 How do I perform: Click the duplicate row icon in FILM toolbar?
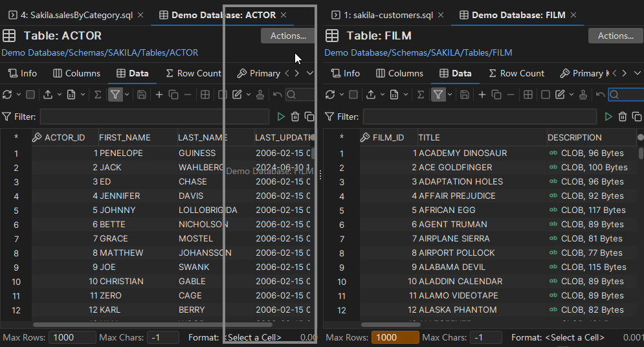pyautogui.click(x=496, y=95)
